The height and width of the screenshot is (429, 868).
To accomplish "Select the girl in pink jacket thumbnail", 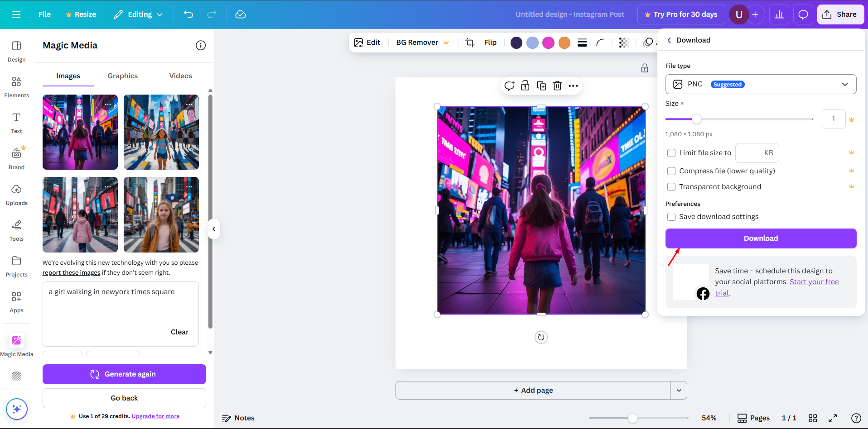I will coord(80,214).
